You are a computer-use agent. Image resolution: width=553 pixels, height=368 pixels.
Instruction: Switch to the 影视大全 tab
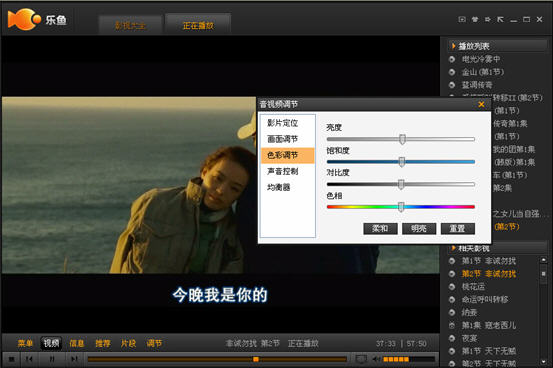click(x=130, y=25)
